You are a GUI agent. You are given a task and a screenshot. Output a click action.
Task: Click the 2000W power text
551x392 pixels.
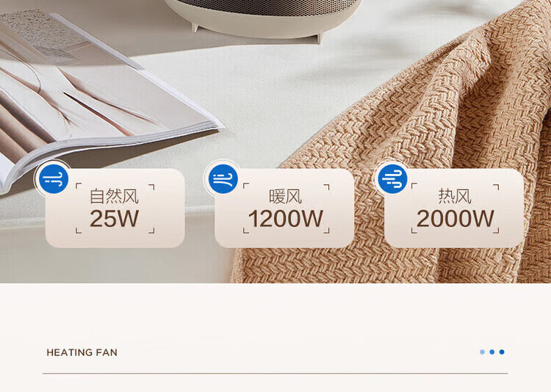[x=455, y=219]
